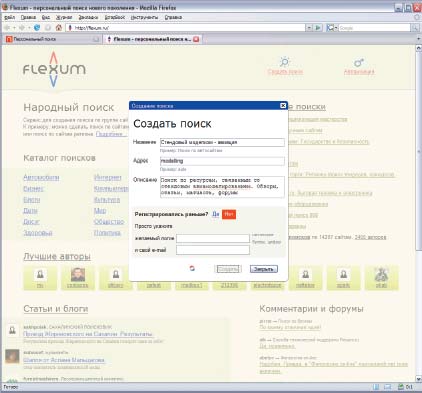The height and width of the screenshot is (393, 422).
Task: Open the Культура catalog link
Action: tap(107, 200)
